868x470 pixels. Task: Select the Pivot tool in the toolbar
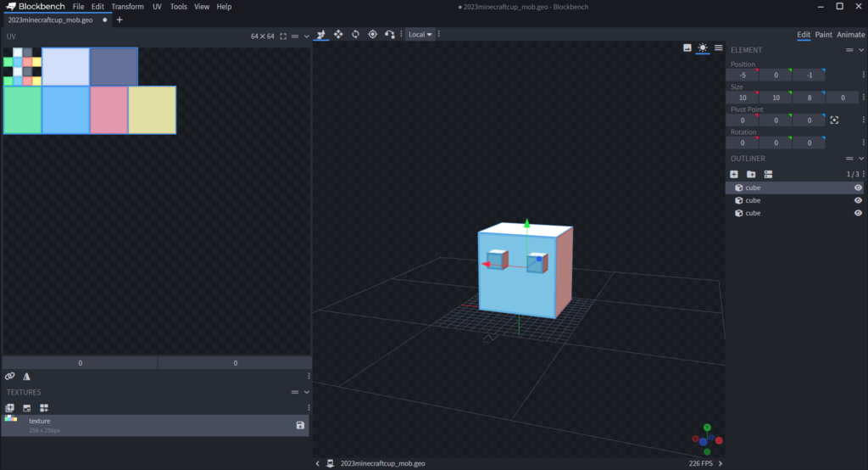pos(372,34)
